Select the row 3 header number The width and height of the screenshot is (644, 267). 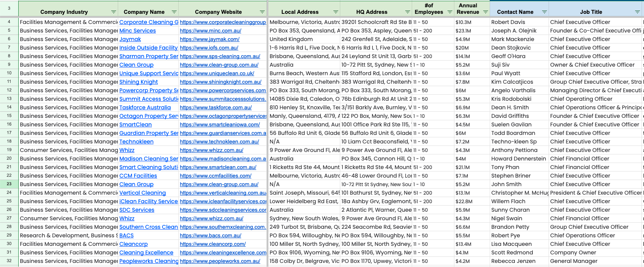click(9, 8)
